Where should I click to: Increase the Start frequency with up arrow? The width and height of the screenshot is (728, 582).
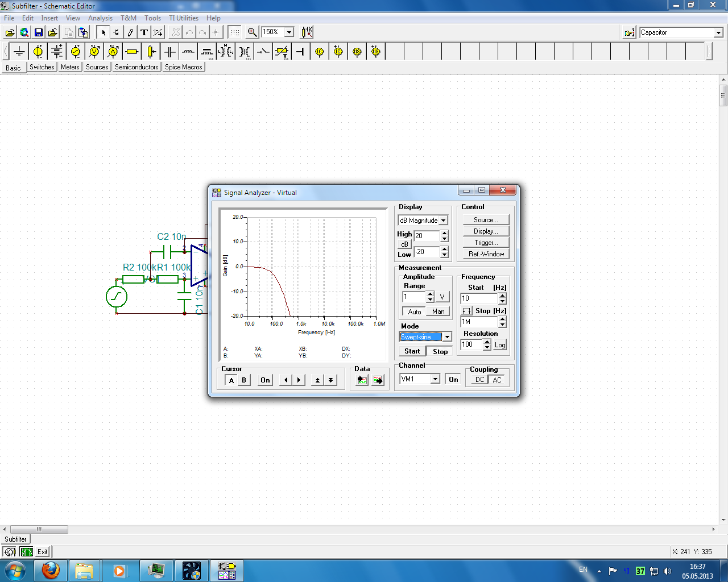(502, 296)
